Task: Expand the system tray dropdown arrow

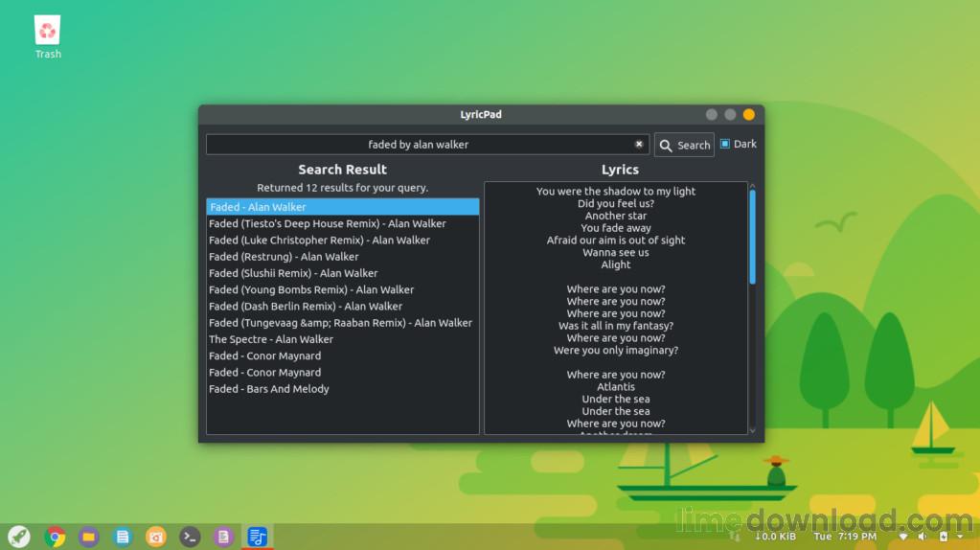Action: point(960,537)
